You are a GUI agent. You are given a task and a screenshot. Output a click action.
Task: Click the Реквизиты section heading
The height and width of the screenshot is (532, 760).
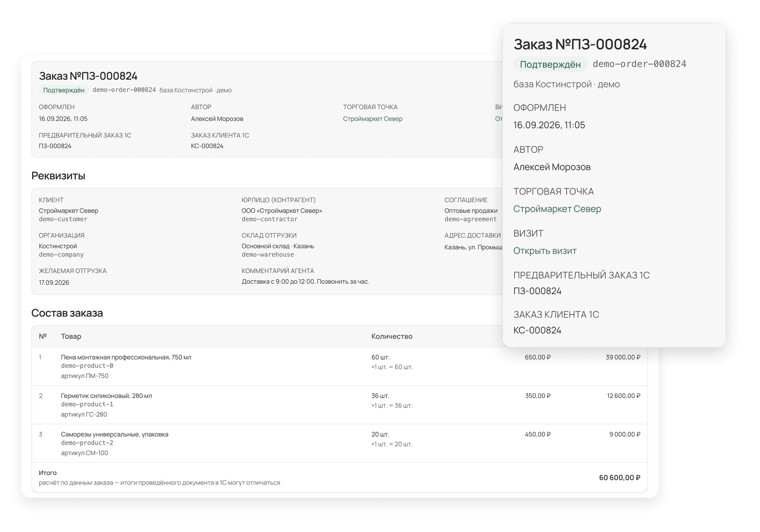(58, 176)
